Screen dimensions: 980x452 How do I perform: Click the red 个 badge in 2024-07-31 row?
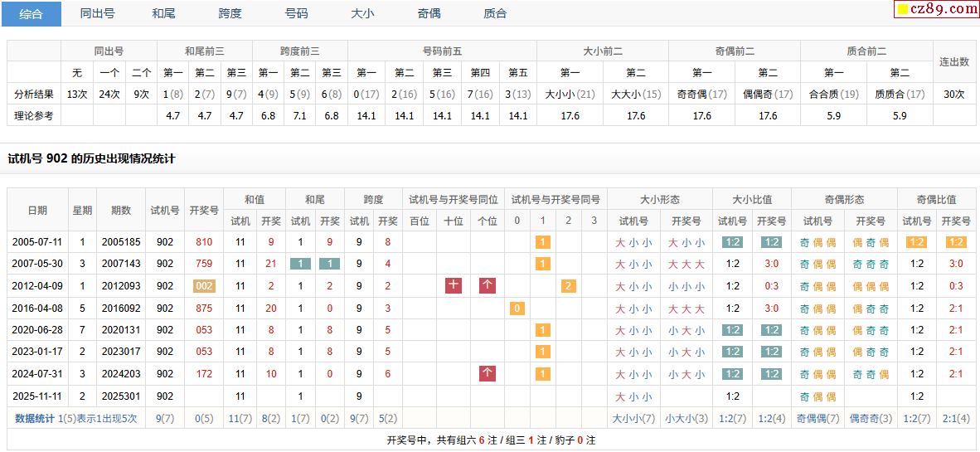(488, 374)
